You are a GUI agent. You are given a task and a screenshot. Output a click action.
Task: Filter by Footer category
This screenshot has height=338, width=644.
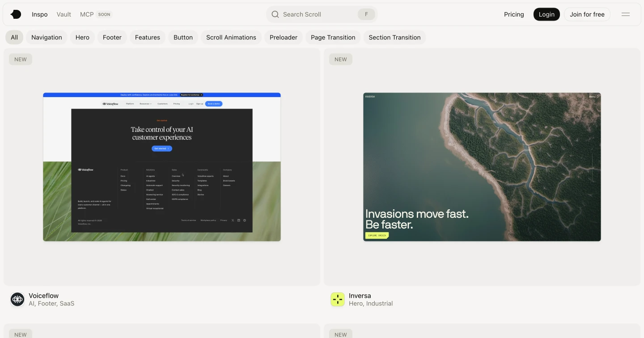(x=112, y=37)
